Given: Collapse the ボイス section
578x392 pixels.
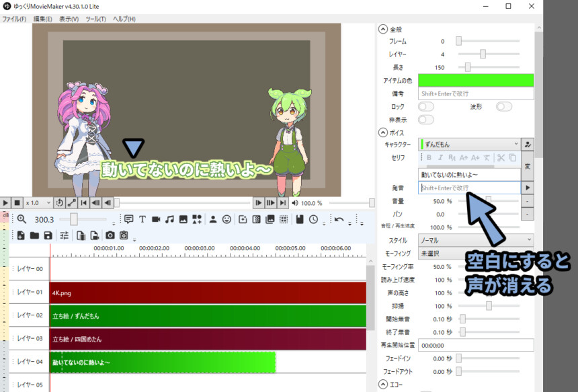Looking at the screenshot, I should [383, 132].
